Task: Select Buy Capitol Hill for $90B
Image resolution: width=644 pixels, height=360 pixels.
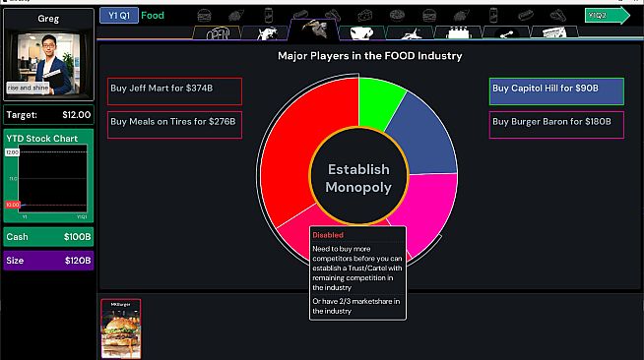Action: click(x=556, y=91)
